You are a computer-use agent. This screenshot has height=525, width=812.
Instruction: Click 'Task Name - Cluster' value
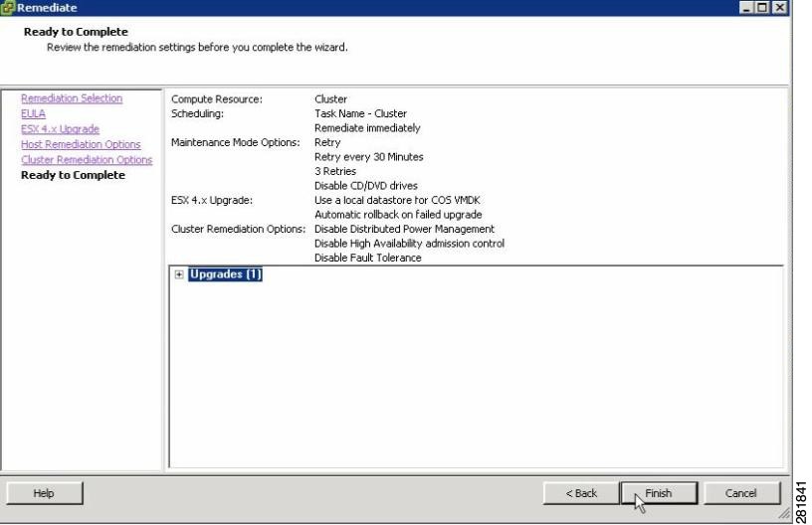[x=360, y=113]
